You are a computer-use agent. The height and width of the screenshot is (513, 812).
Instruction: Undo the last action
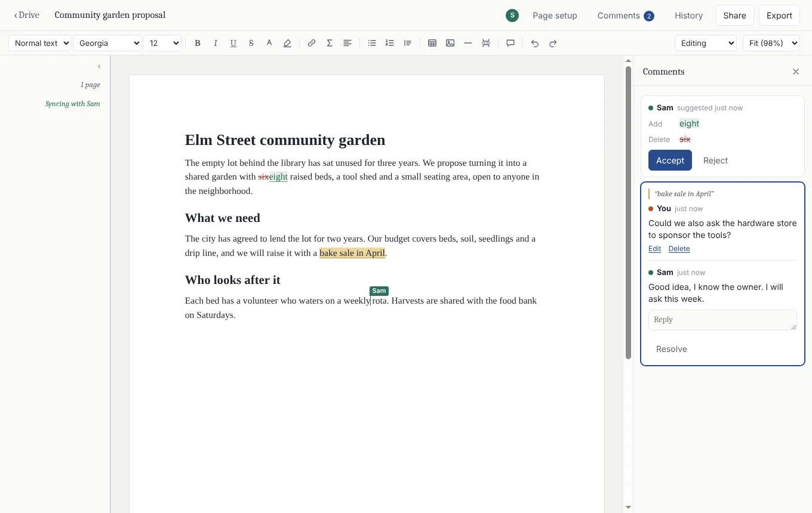click(x=535, y=43)
